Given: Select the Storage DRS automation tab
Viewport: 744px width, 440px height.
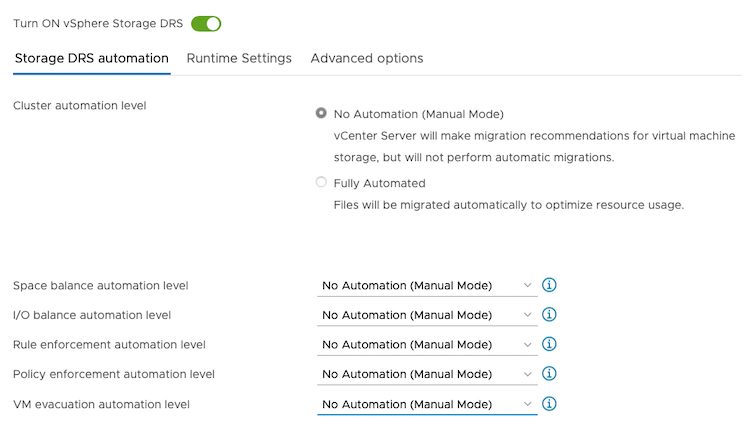Looking at the screenshot, I should coord(91,58).
